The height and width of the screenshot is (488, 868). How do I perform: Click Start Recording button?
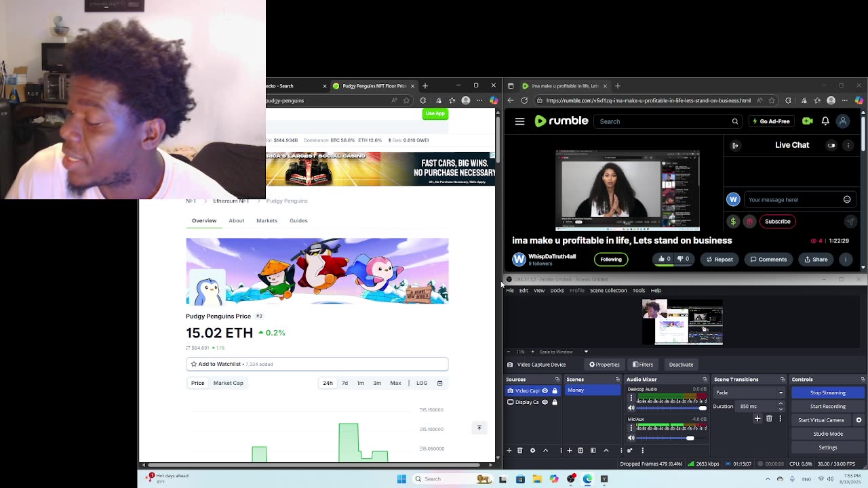[827, 406]
